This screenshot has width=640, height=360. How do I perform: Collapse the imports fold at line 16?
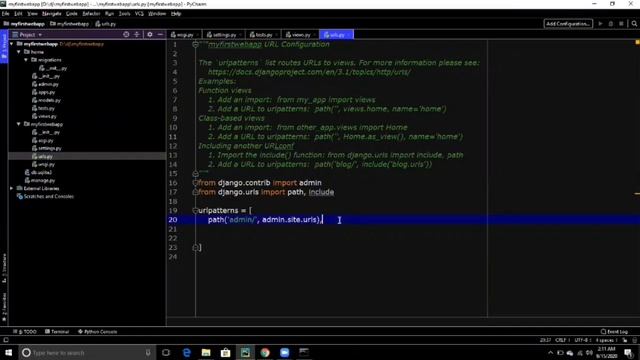point(195,182)
